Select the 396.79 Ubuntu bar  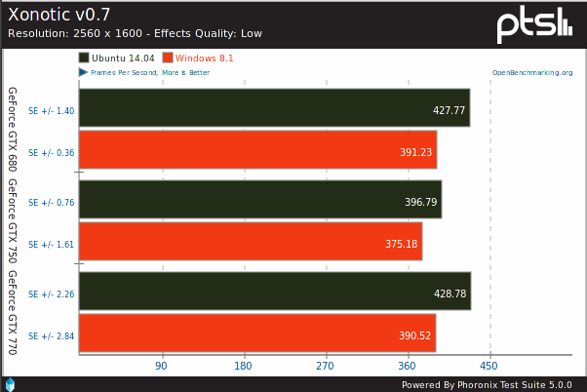pyautogui.click(x=260, y=199)
